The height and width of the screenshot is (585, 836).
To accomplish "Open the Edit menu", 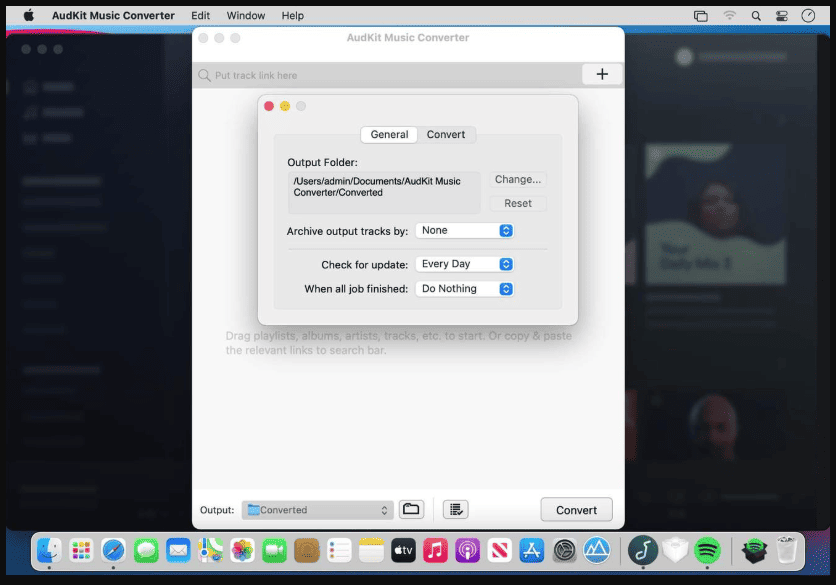I will pyautogui.click(x=200, y=15).
